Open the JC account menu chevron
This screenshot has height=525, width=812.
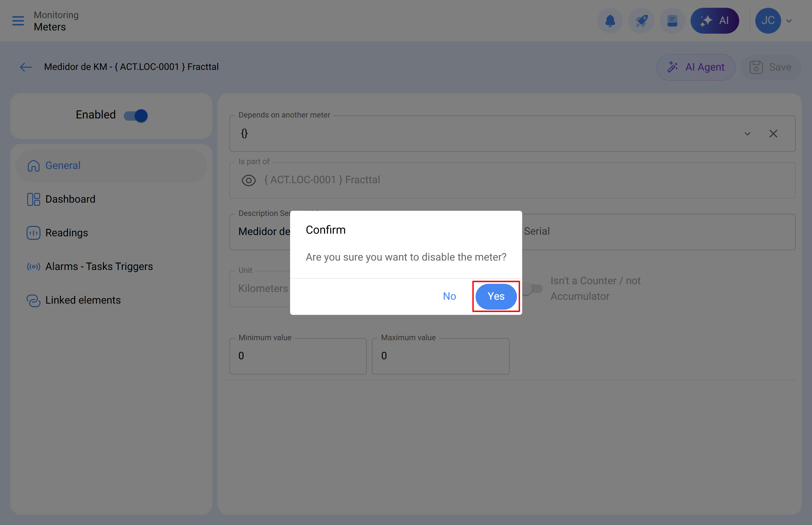[789, 20]
